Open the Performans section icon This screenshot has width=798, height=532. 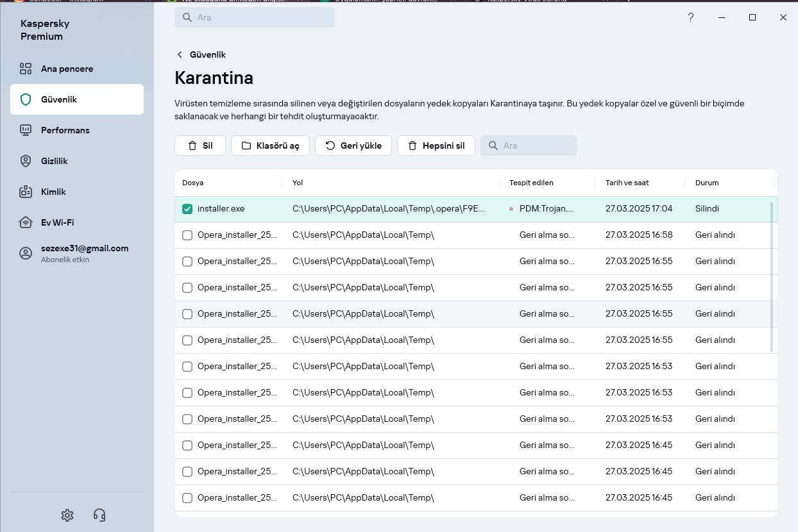26,130
